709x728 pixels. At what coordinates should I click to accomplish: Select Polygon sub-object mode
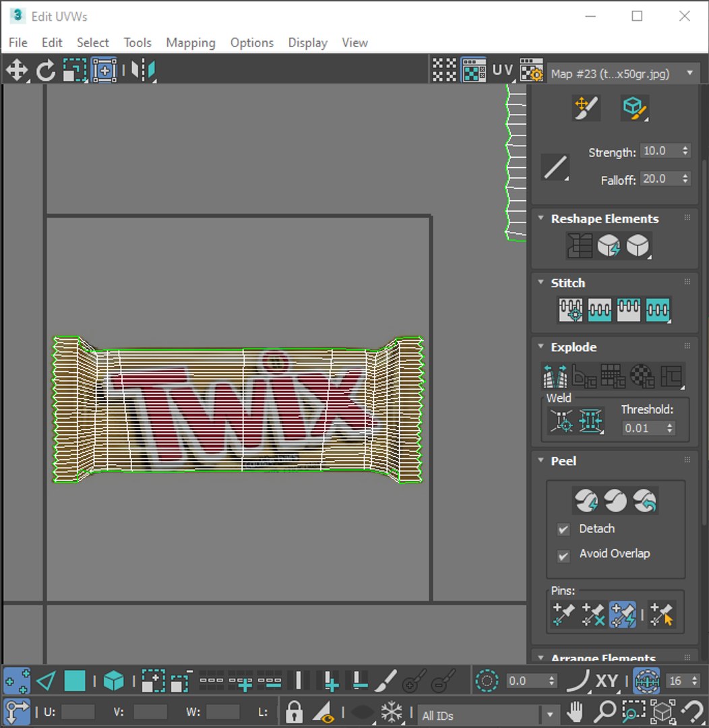click(75, 681)
